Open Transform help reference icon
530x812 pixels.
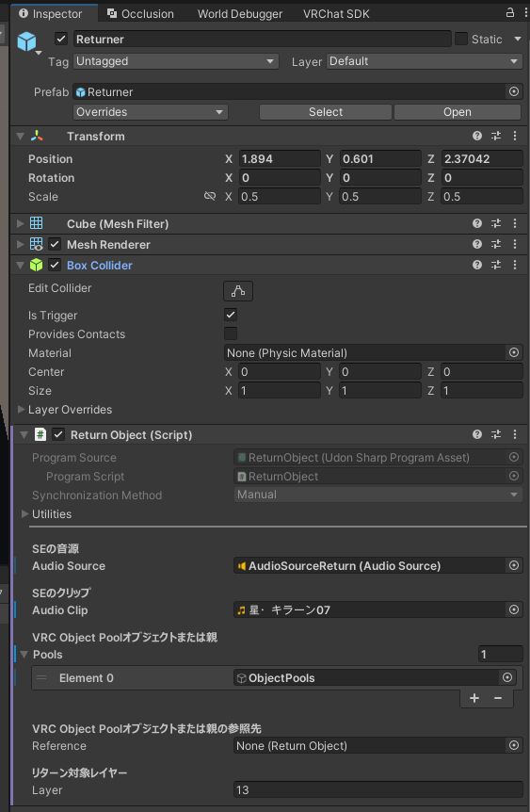coord(477,136)
